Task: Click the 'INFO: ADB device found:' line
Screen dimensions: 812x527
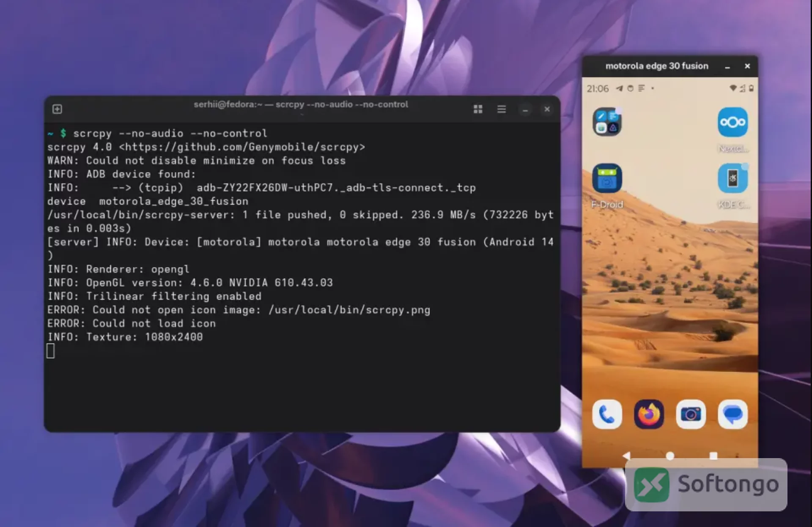Action: click(x=122, y=174)
